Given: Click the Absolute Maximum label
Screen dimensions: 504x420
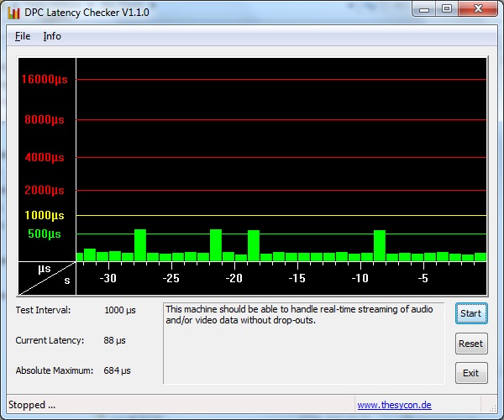Looking at the screenshot, I should pos(55,370).
